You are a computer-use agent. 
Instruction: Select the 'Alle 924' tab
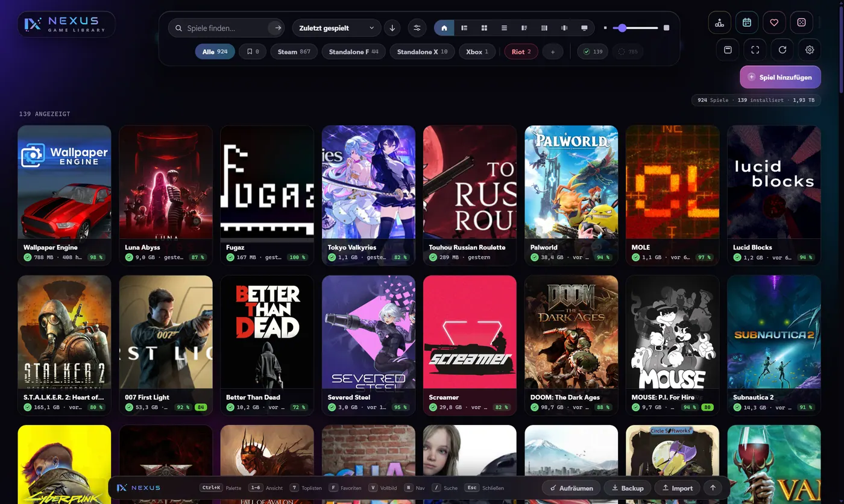(215, 52)
